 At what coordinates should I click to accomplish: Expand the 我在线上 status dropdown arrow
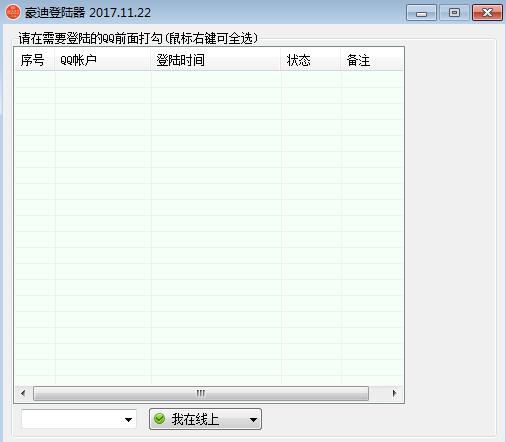click(253, 420)
